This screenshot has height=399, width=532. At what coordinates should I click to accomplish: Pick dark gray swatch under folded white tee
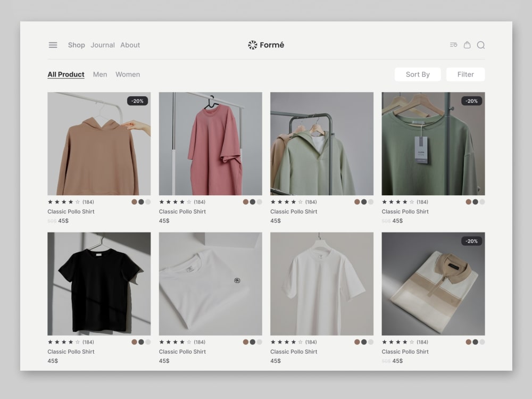[252, 342]
